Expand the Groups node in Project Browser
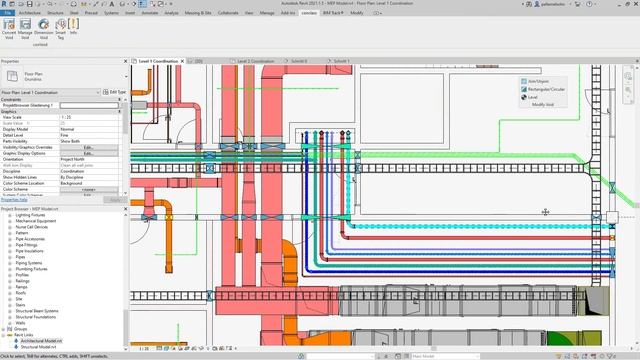Viewport: 640px width, 360px height. pyautogui.click(x=4, y=329)
